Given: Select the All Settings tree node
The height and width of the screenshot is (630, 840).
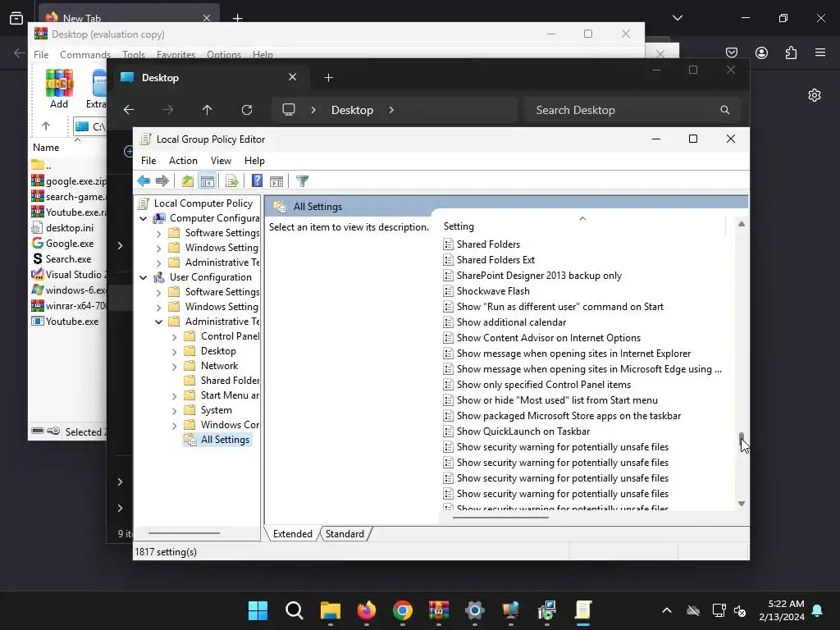Looking at the screenshot, I should (x=225, y=440).
